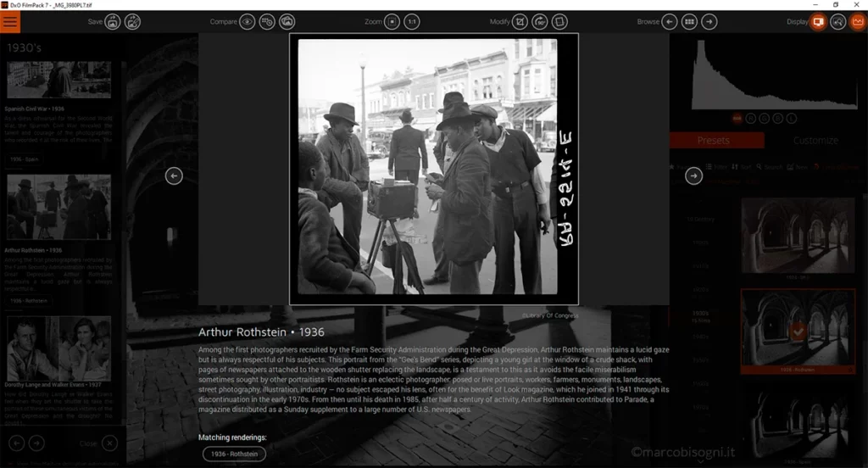Select the R histogram channel
The width and height of the screenshot is (868, 468).
pyautogui.click(x=751, y=119)
